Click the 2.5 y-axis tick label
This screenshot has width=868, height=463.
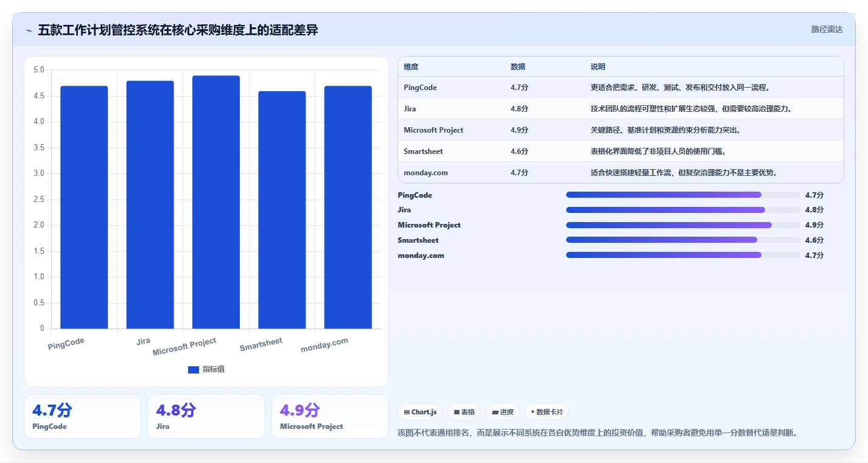pyautogui.click(x=38, y=200)
